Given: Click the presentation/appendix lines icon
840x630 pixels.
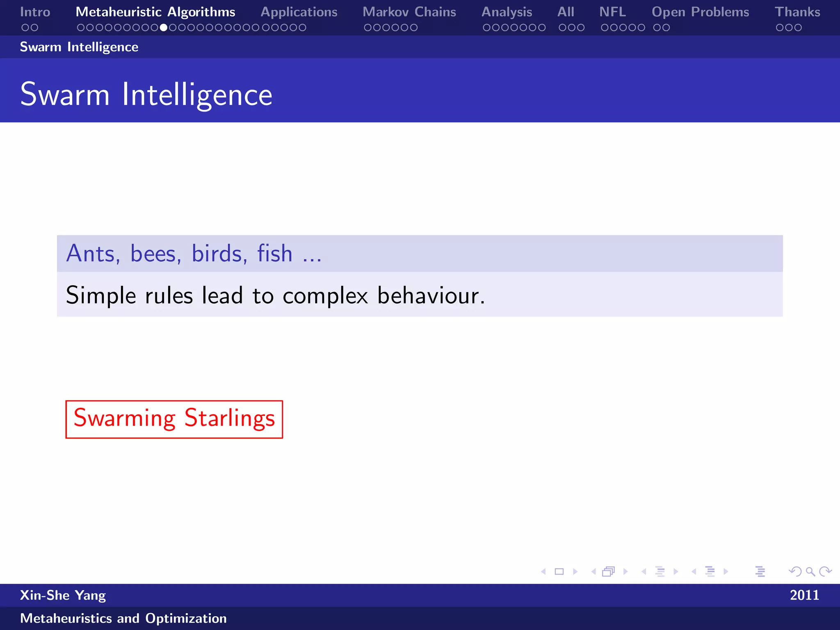Looking at the screenshot, I should (x=760, y=571).
